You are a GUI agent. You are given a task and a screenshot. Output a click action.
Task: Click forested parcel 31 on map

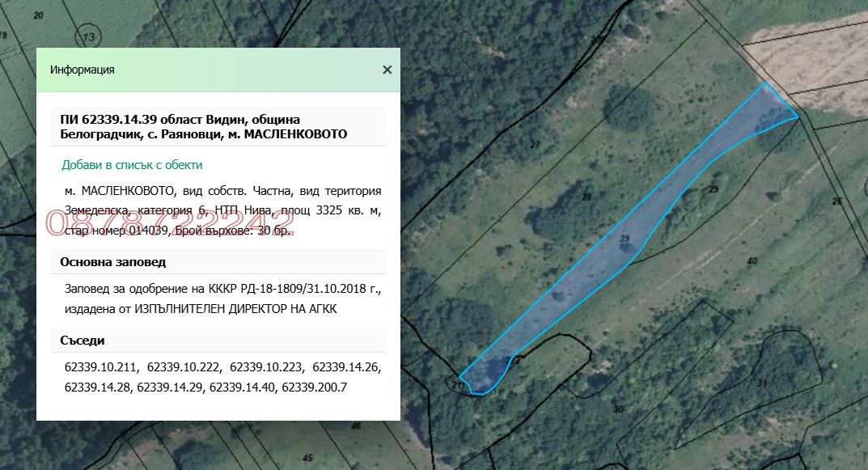(761, 383)
